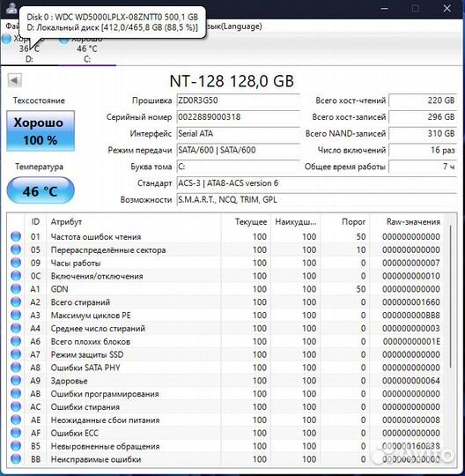Open the Язык(Language) menu
Screen dimensions: 465x476
coord(234,26)
